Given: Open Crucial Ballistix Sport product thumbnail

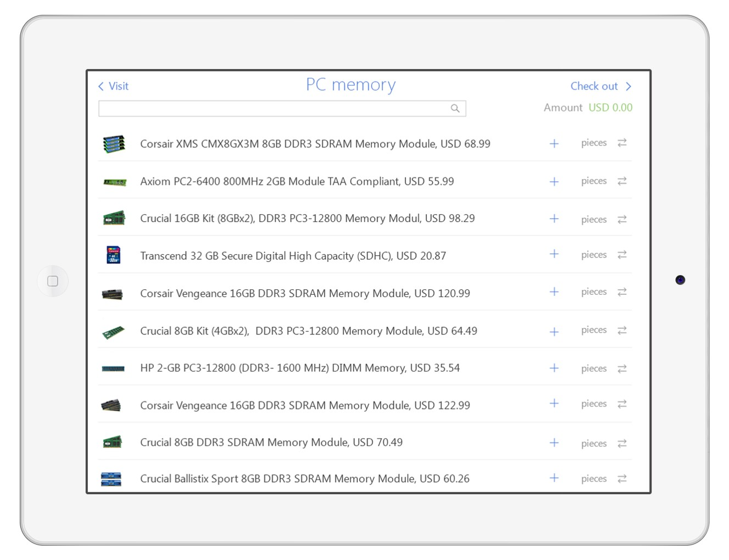Looking at the screenshot, I should (x=111, y=479).
